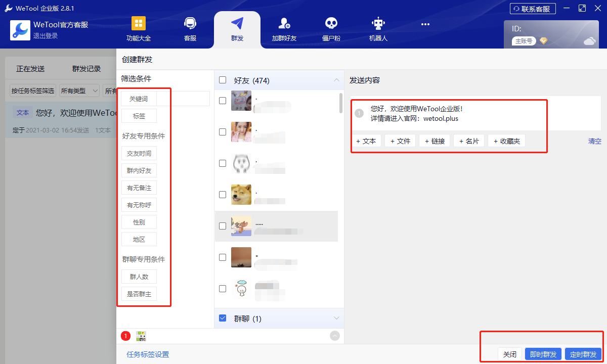607x364 pixels.
Task: Click the cloud icon in ID panel
Action: tap(589, 41)
